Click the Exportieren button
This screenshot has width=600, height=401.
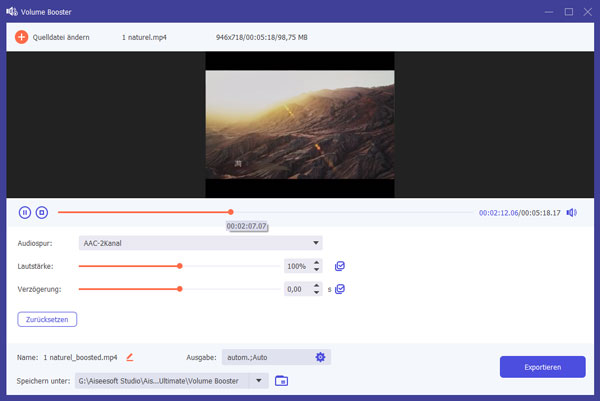coord(542,367)
